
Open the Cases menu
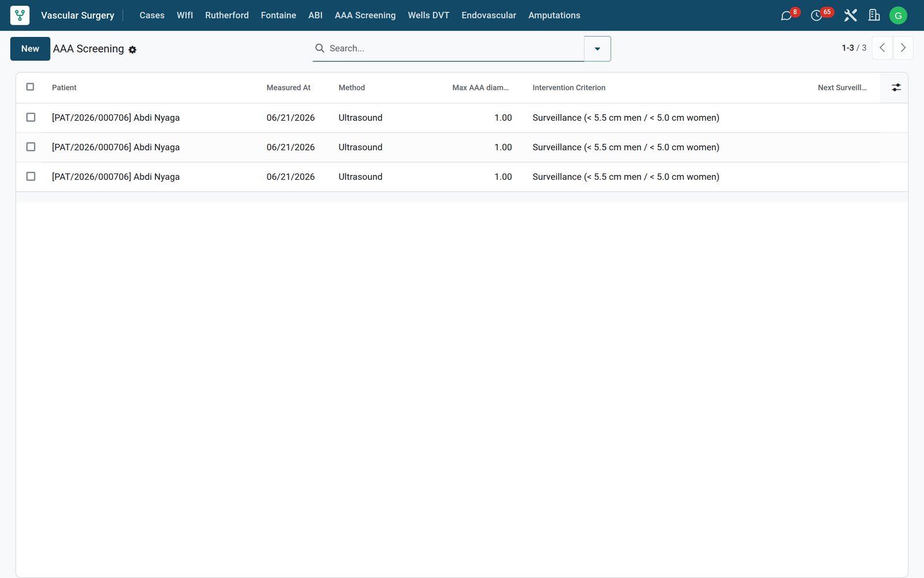click(152, 16)
